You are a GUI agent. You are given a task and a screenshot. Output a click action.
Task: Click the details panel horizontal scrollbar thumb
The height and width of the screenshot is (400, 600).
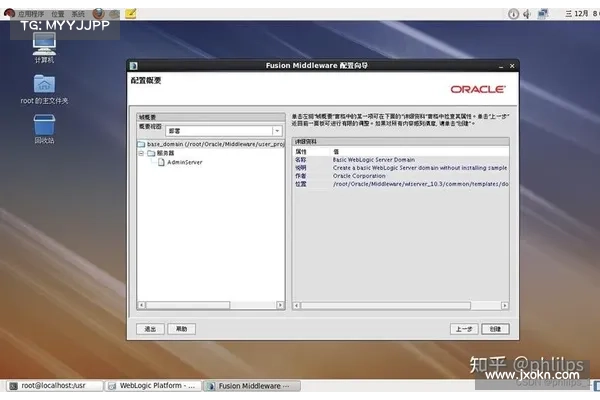(x=386, y=305)
